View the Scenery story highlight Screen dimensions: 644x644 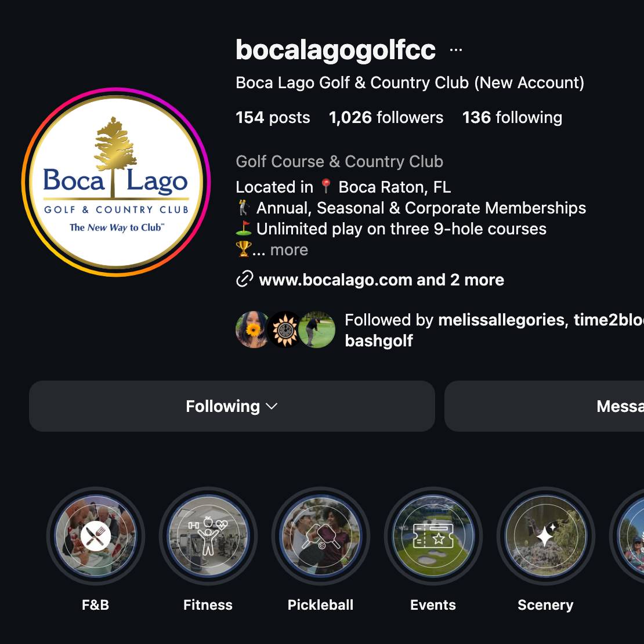click(546, 536)
